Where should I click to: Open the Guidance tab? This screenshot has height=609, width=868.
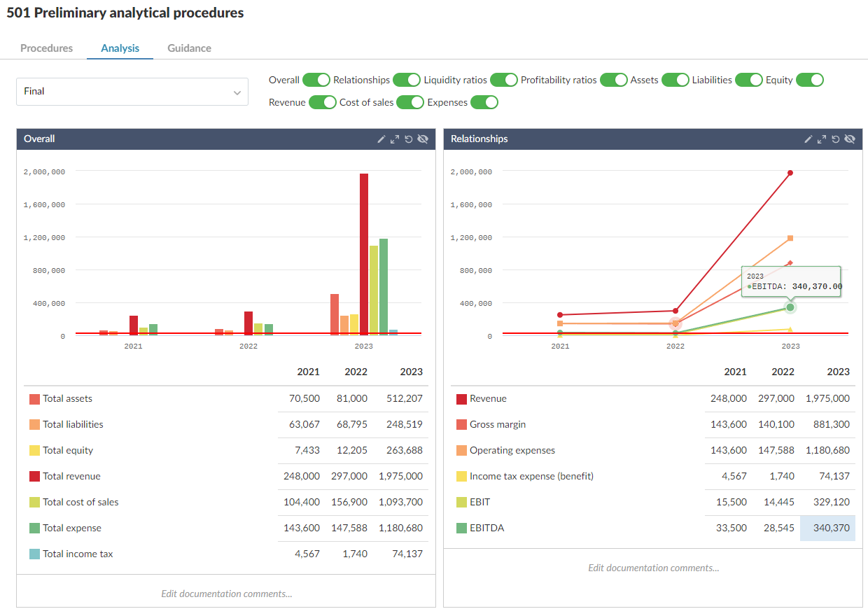tap(189, 48)
